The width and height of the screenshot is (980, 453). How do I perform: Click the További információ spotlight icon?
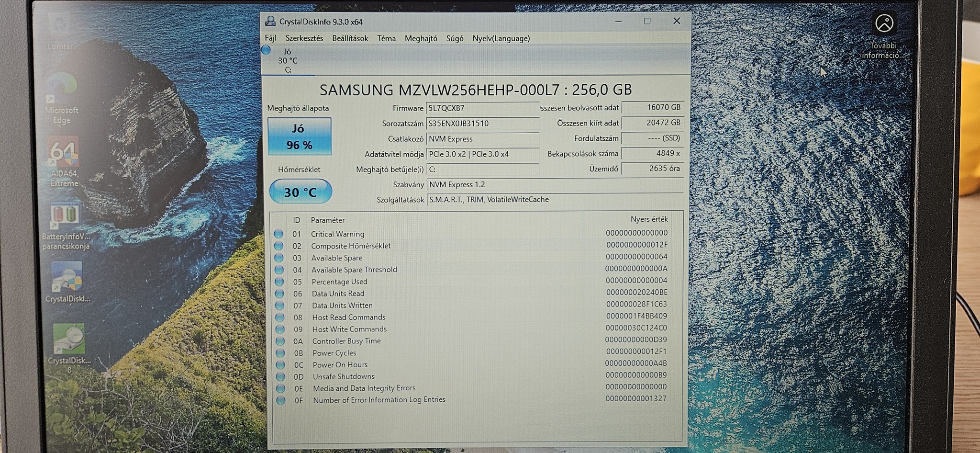coord(883,36)
